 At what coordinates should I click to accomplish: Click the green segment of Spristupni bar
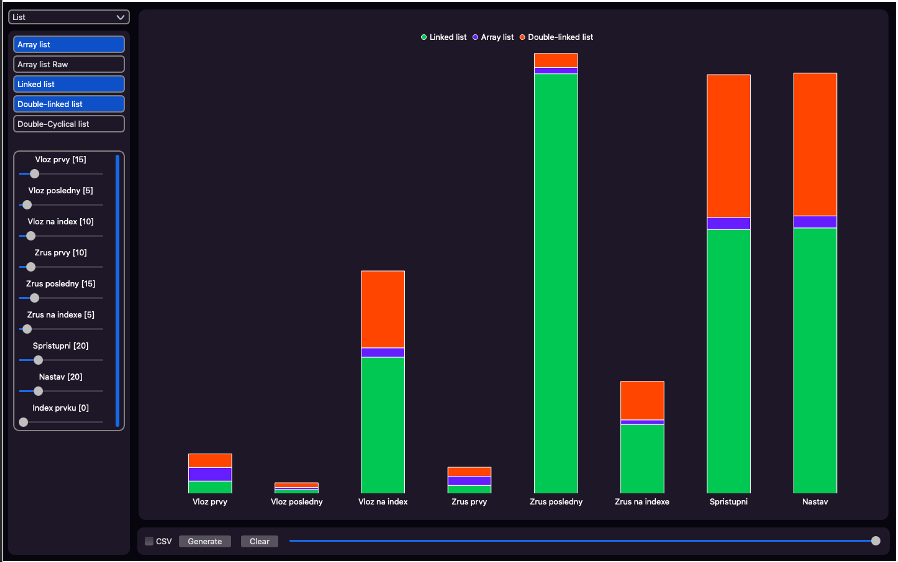click(x=728, y=361)
